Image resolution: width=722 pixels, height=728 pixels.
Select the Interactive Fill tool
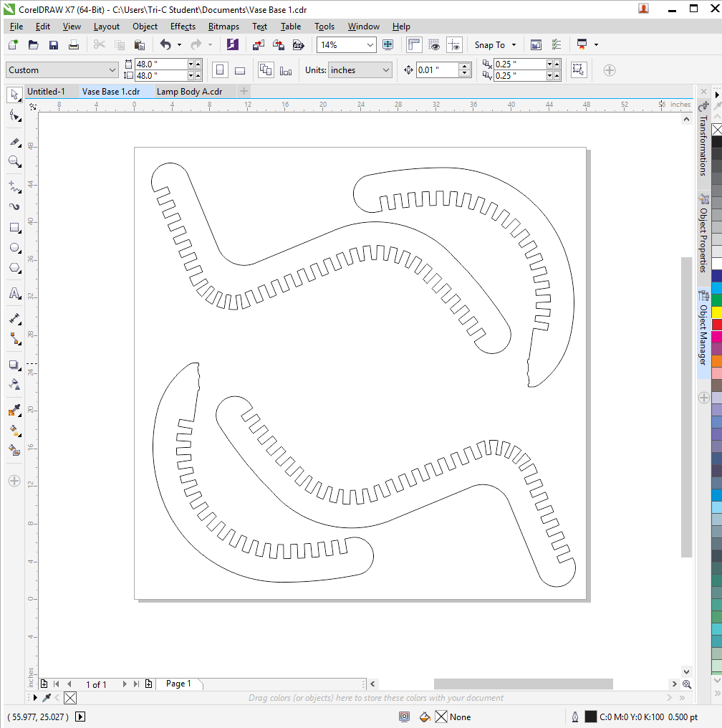(14, 430)
